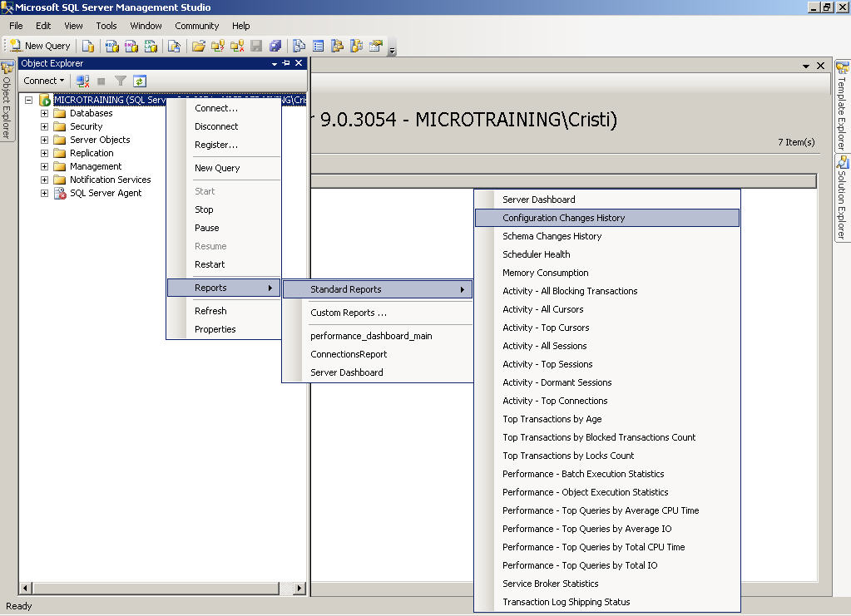Expand the Databases tree node
This screenshot has width=851, height=616.
tap(45, 113)
